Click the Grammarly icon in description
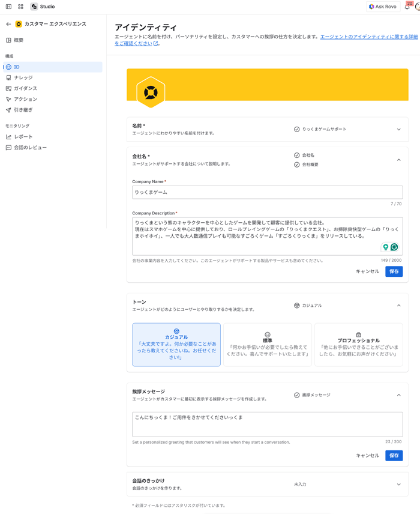The height and width of the screenshot is (514, 420). coord(394,247)
